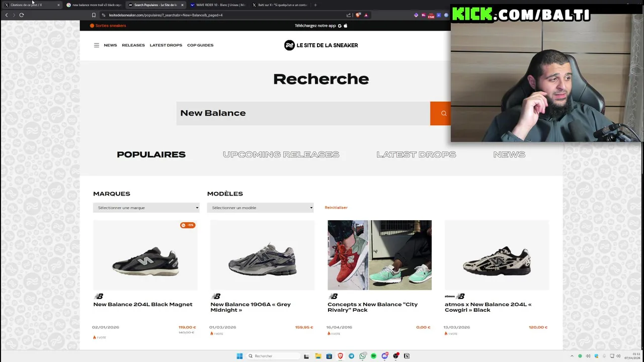Viewport: 644px width, 362px height.
Task: Click the 159,95 € price on 1906A
Action: (304, 327)
